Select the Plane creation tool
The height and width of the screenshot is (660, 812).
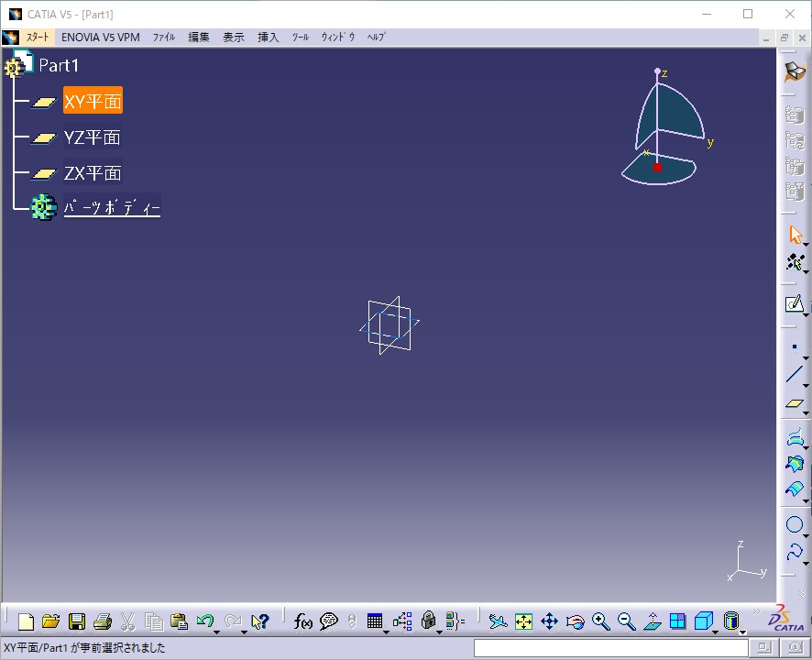coord(795,403)
